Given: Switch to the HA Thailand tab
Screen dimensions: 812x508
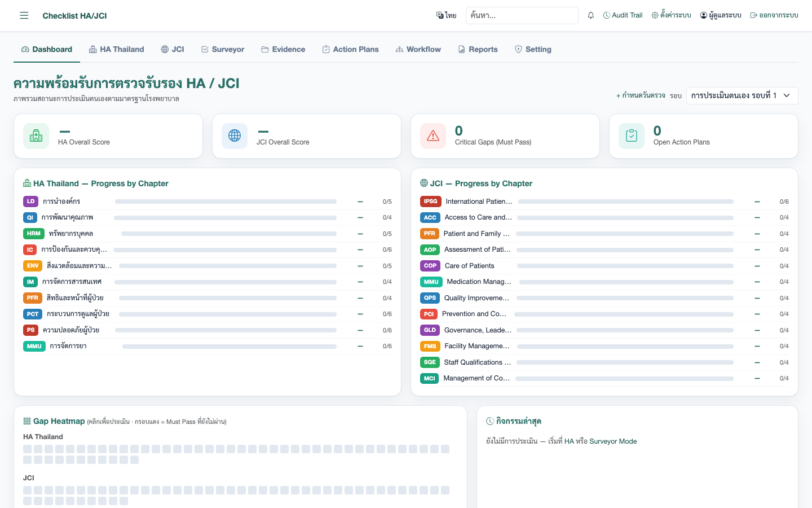Looking at the screenshot, I should (x=116, y=49).
